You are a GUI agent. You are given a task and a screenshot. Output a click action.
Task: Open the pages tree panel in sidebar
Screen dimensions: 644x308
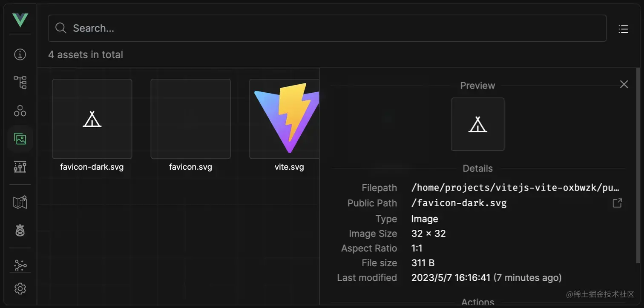(x=20, y=82)
